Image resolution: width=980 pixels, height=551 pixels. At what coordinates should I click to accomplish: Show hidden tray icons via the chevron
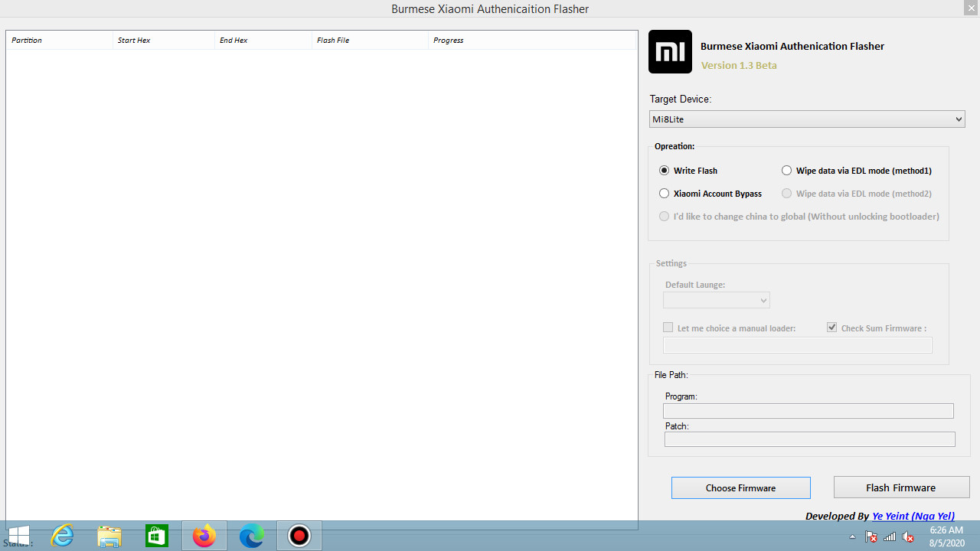852,536
